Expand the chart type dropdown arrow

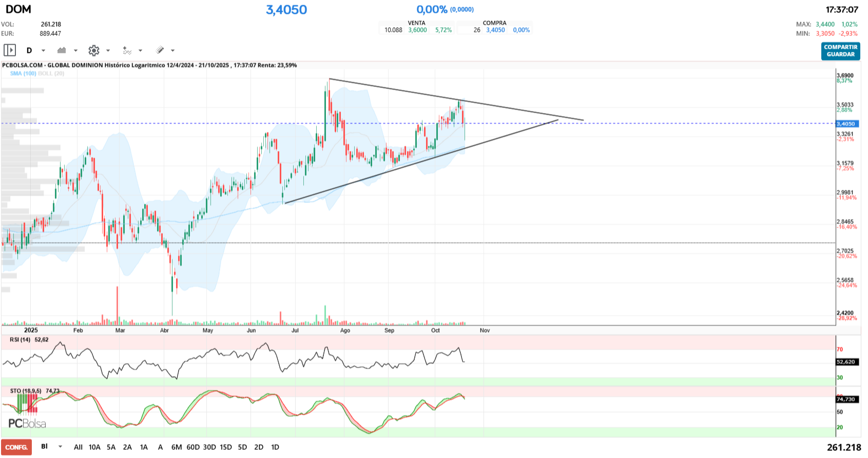point(75,50)
